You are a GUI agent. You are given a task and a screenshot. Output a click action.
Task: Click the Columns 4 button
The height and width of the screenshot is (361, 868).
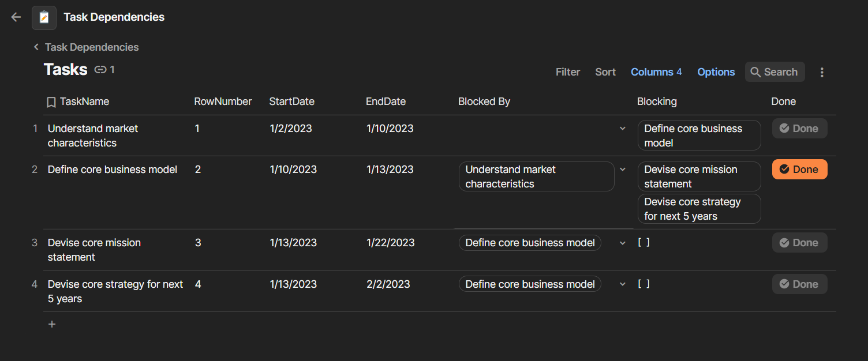(656, 72)
